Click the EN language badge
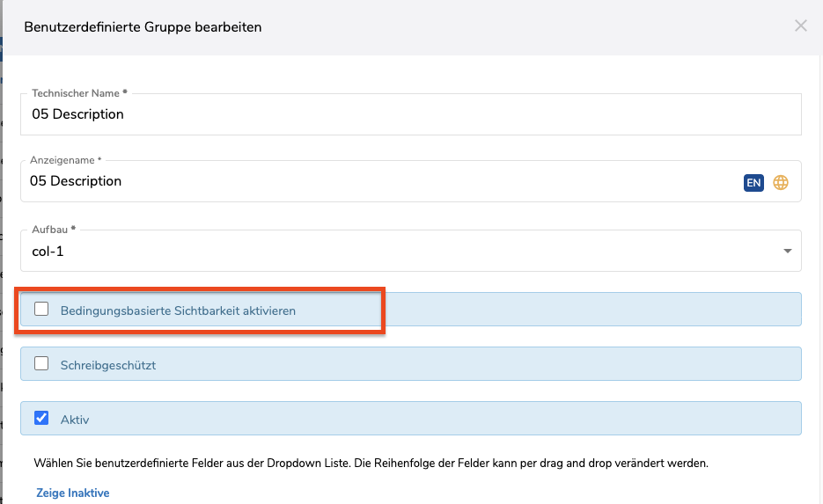 pos(753,182)
